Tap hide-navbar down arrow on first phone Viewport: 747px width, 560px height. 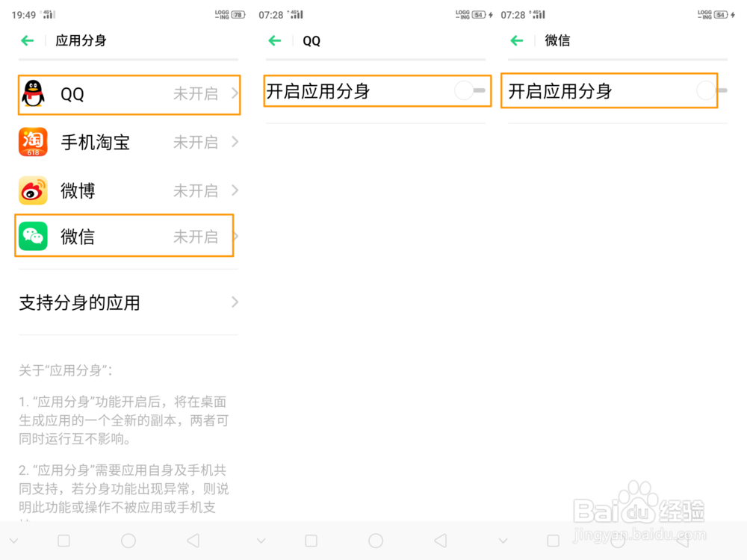click(13, 541)
